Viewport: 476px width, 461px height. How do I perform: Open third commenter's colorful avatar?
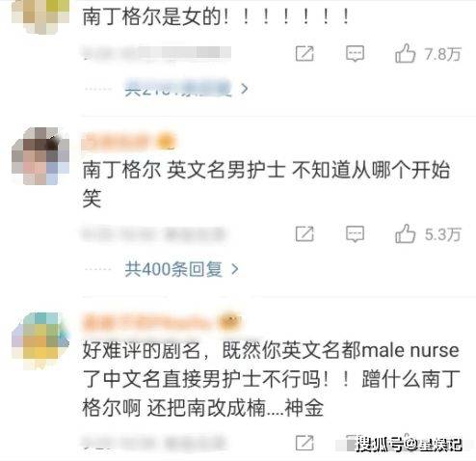(x=40, y=340)
